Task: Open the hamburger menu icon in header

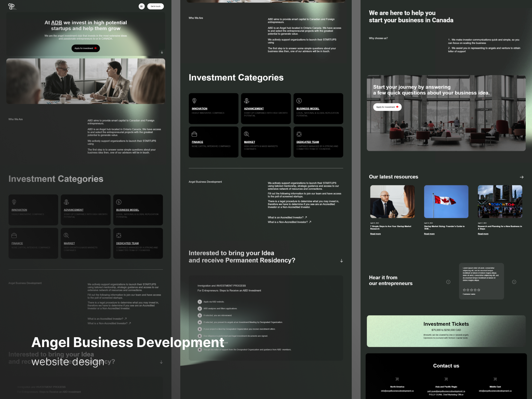Action: click(x=142, y=6)
